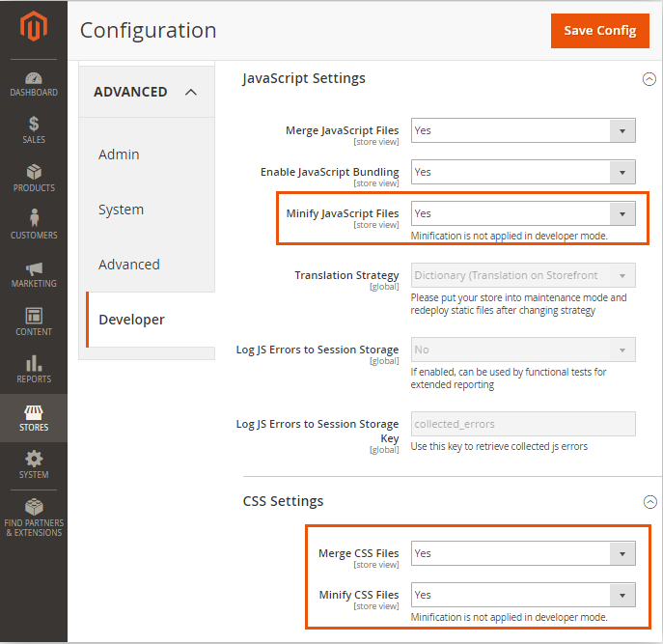Click the Save Config button

599,30
